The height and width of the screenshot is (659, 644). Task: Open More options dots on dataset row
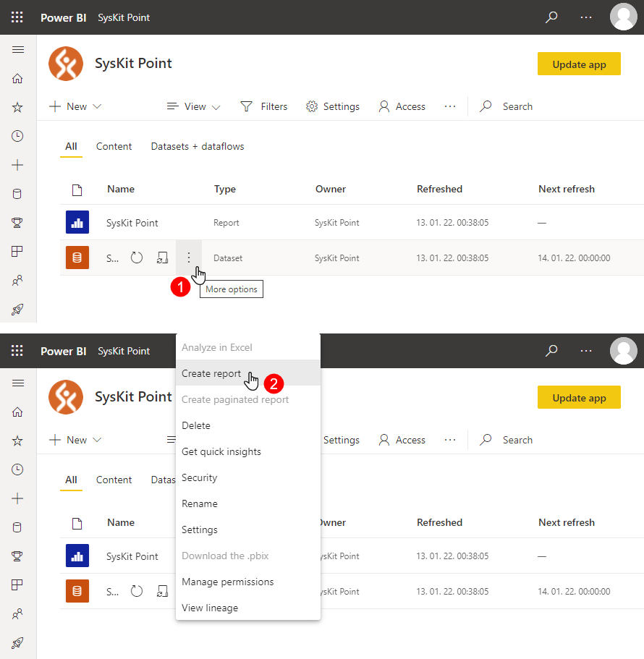click(x=189, y=258)
